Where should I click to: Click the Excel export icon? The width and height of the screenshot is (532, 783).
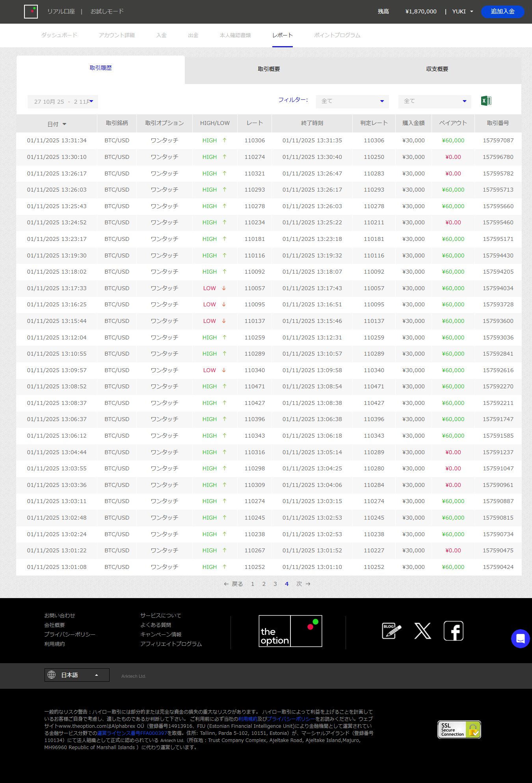click(x=486, y=101)
